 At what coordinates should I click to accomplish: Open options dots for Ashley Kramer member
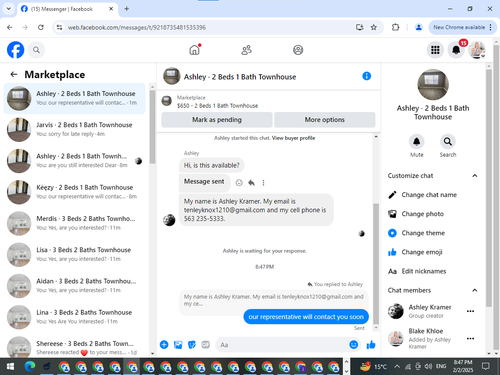470,311
